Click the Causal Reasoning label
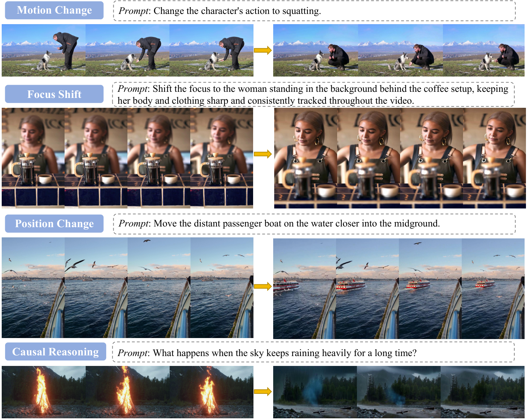Image resolution: width=528 pixels, height=420 pixels. pyautogui.click(x=55, y=352)
